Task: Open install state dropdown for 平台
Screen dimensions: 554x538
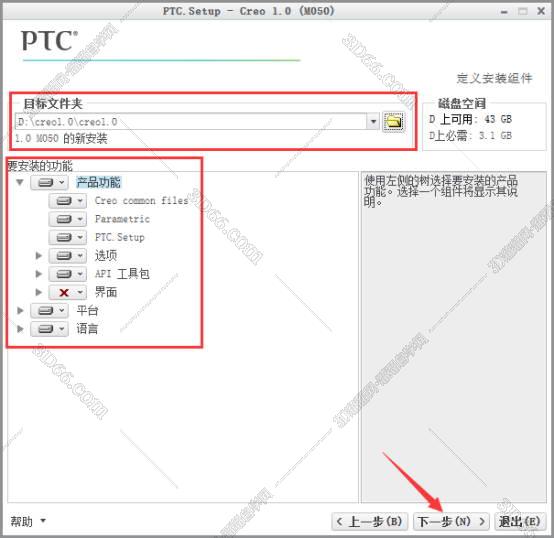Action: 49,311
